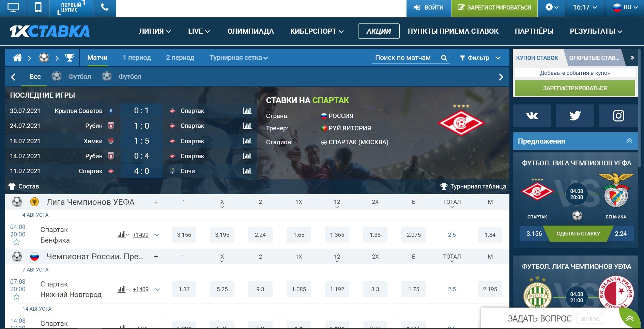Expand Спартак–Бенфика match row chevron
The image size is (644, 329).
pyautogui.click(x=157, y=235)
